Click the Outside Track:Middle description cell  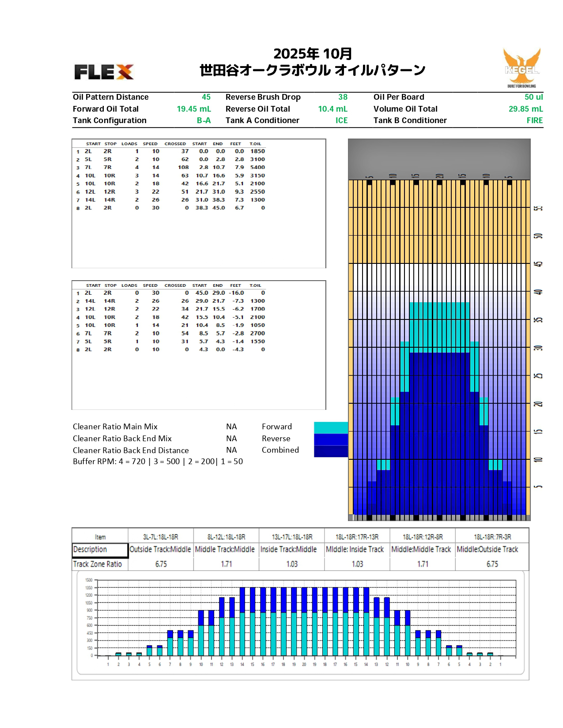click(x=160, y=550)
